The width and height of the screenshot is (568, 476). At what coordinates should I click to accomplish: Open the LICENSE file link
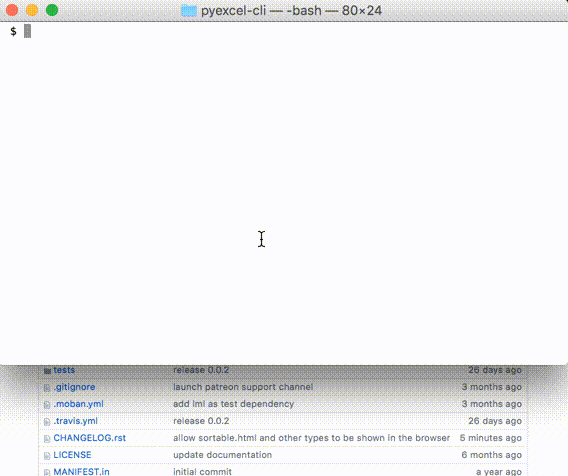[x=72, y=455]
